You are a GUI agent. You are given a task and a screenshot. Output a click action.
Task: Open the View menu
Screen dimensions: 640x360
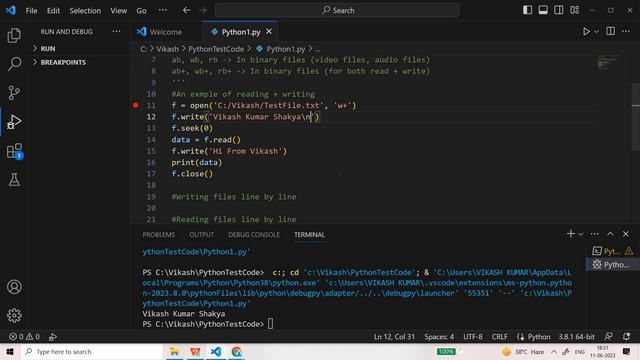(119, 11)
